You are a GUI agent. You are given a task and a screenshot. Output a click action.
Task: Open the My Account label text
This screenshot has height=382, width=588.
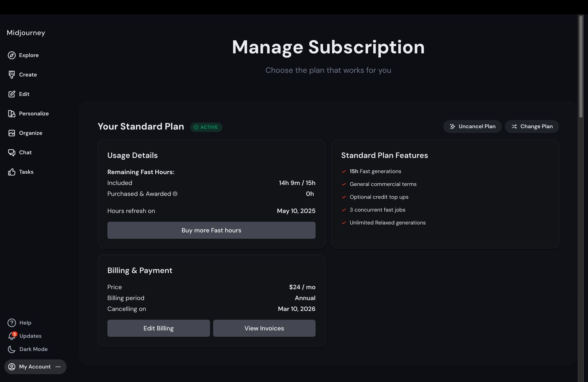point(35,367)
